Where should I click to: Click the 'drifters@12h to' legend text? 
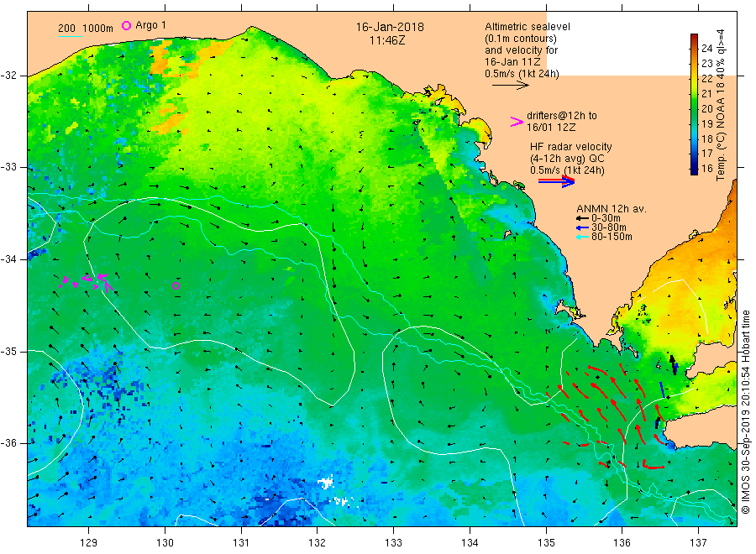562,116
